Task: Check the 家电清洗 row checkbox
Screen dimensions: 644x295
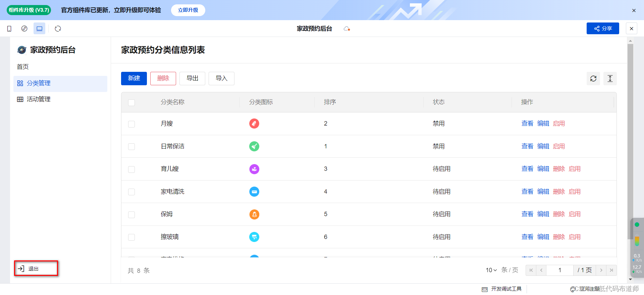Action: tap(131, 192)
